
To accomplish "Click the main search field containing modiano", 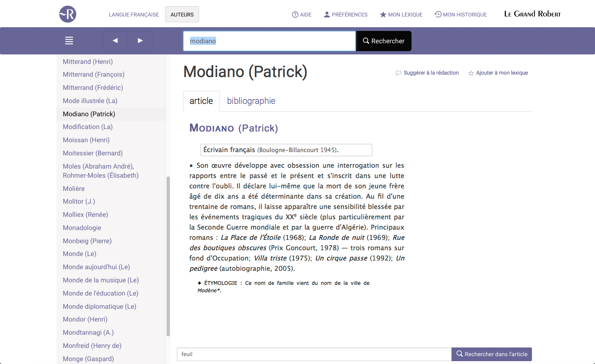I will [x=269, y=41].
